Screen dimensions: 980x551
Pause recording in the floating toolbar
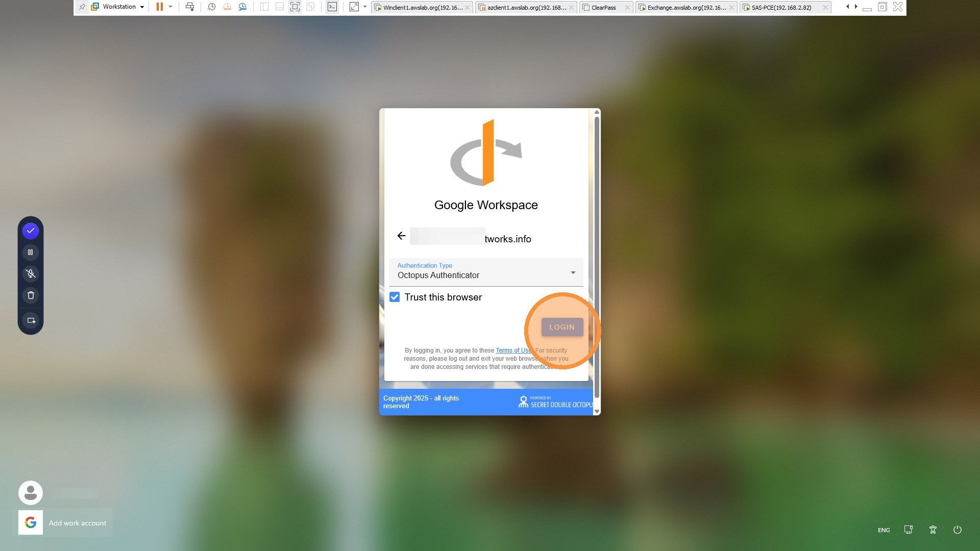[31, 253]
